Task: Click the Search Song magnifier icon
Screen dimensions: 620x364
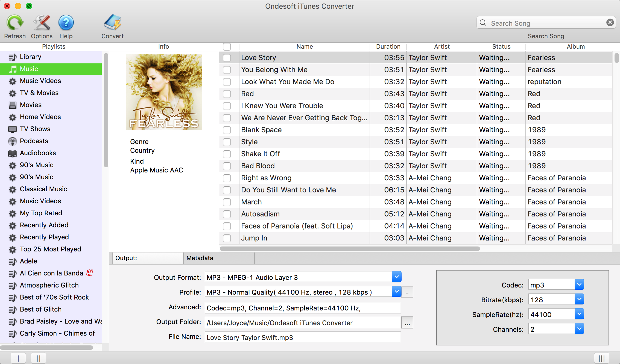Action: coord(484,22)
